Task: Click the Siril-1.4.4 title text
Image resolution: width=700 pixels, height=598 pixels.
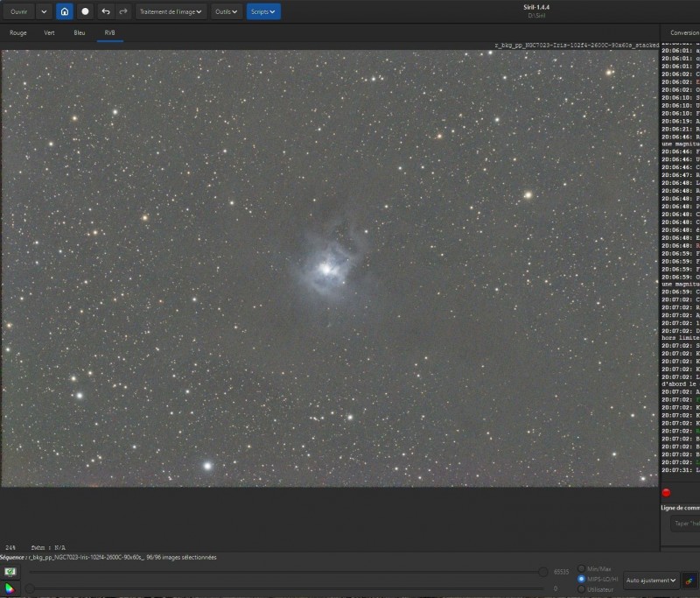Action: 536,7
